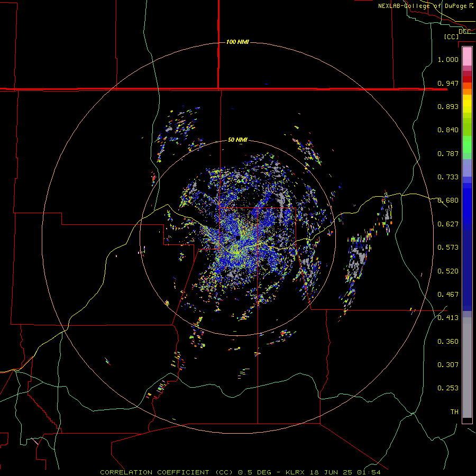This screenshot has width=476, height=476.
Task: Click the KLRX station ID in the caption
Action: pos(296,472)
